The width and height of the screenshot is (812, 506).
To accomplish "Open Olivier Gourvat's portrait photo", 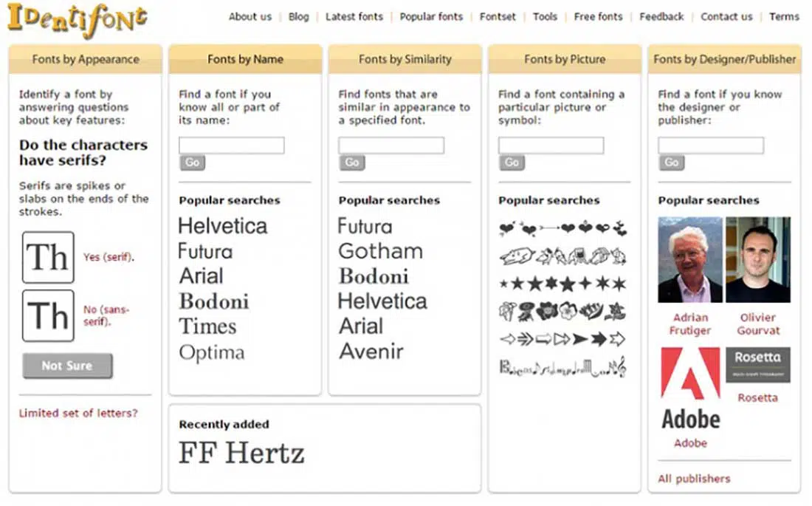I will pyautogui.click(x=758, y=259).
